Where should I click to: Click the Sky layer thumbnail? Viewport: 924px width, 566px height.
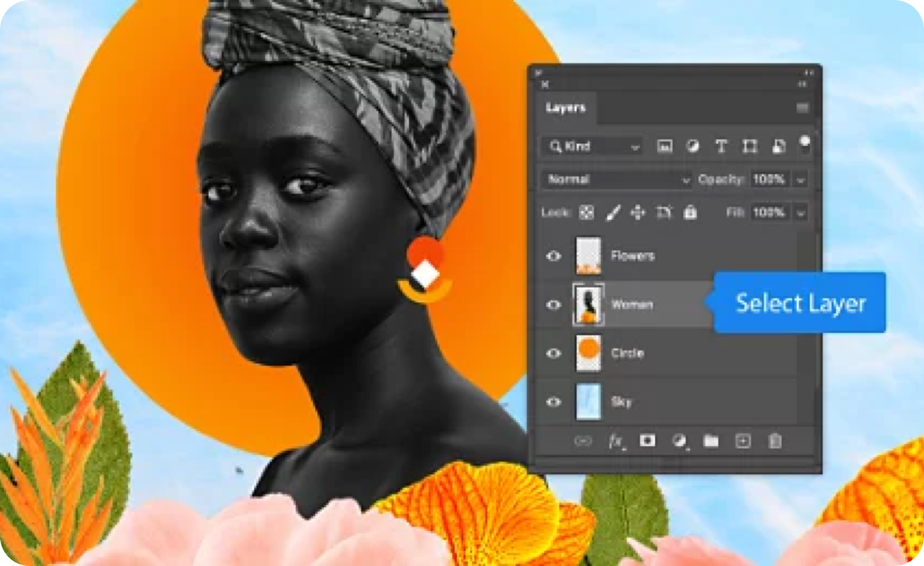pyautogui.click(x=589, y=402)
